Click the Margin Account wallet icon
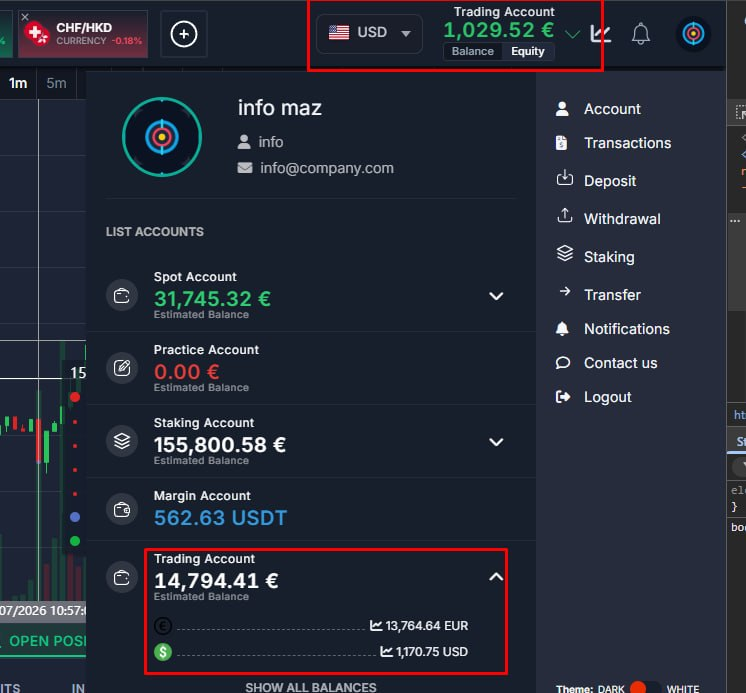The height and width of the screenshot is (693, 746). coord(122,509)
